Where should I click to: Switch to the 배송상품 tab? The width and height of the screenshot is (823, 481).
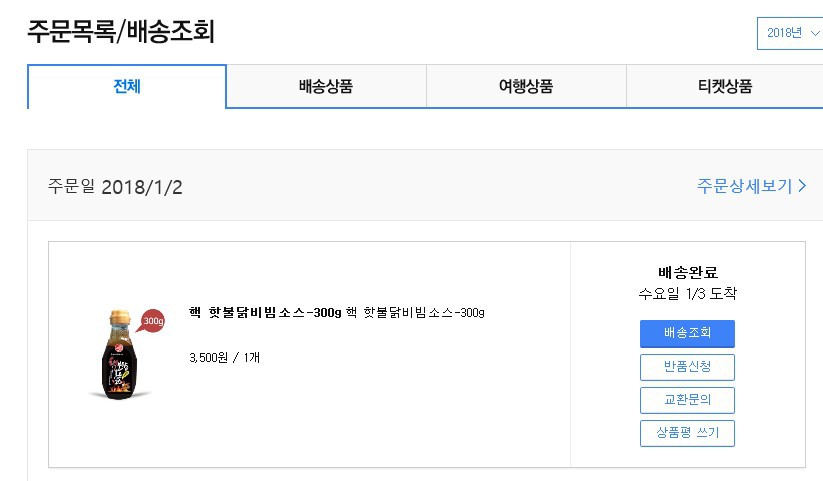(x=326, y=86)
